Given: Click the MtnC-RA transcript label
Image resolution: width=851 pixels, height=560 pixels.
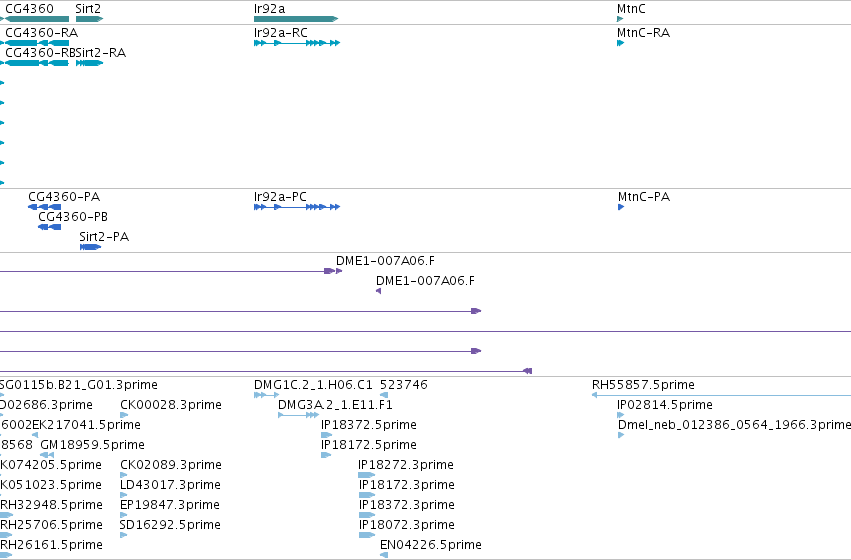Looking at the screenshot, I should point(644,33).
